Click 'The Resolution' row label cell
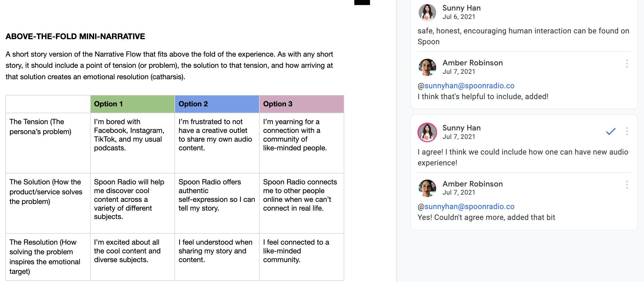The width and height of the screenshot is (644, 282). 48,257
